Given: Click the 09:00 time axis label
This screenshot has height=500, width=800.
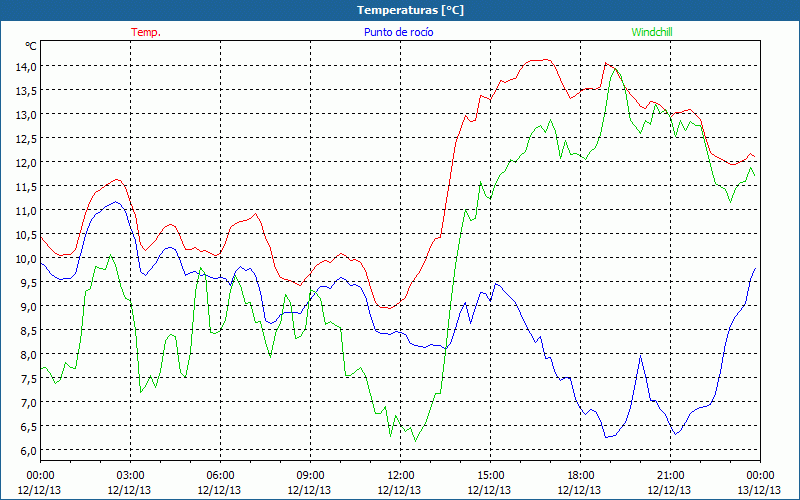Looking at the screenshot, I should click(310, 476).
